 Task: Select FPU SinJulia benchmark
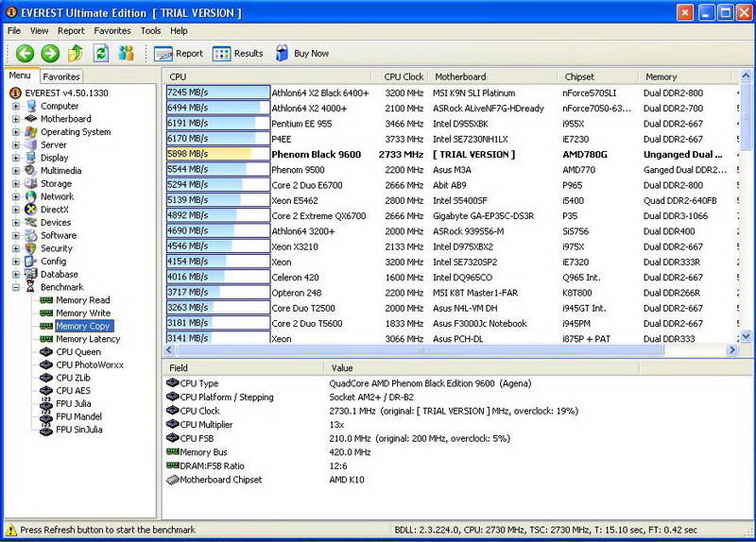coord(79,430)
